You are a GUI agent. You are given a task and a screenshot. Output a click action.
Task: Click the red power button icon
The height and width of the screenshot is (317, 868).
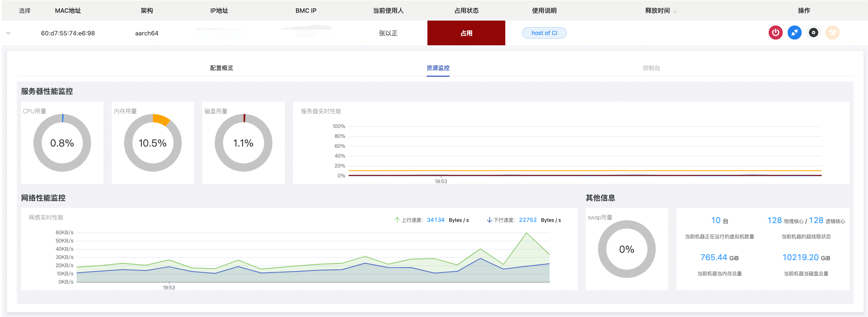point(775,33)
